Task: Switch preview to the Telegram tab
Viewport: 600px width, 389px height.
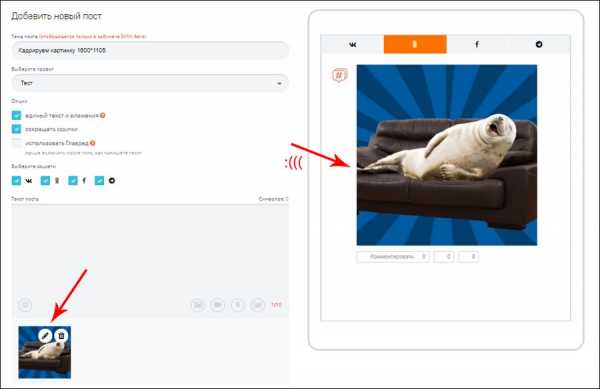Action: [539, 44]
